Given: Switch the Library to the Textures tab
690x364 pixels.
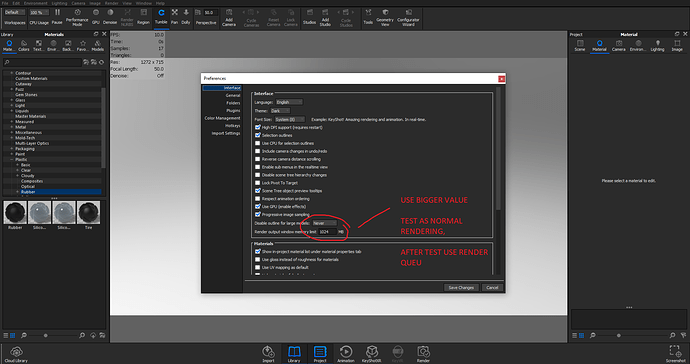Looking at the screenshot, I should tap(38, 45).
